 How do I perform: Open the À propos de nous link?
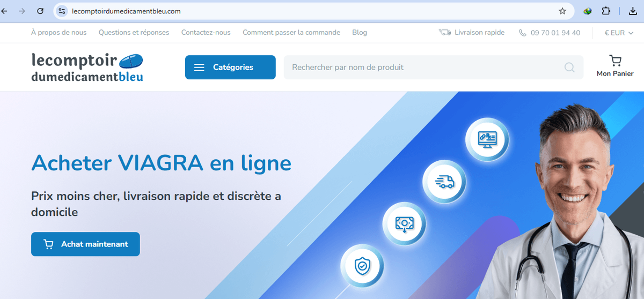coord(58,32)
